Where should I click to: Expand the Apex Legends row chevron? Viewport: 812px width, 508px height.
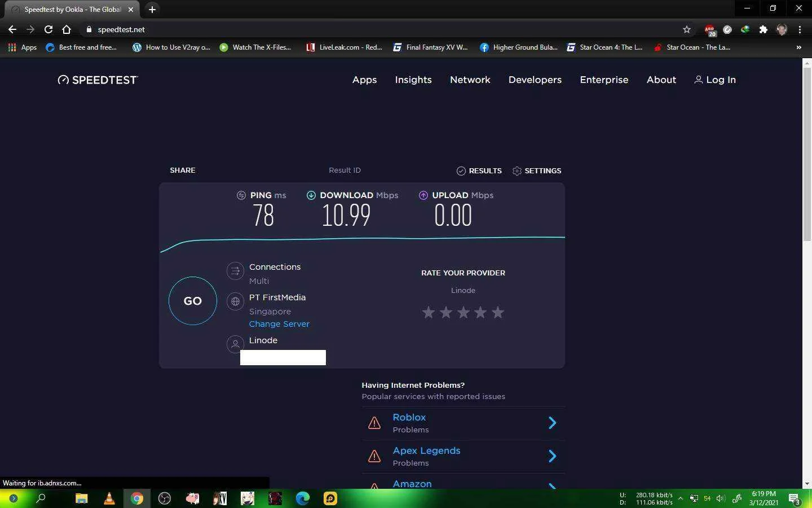[x=553, y=456]
